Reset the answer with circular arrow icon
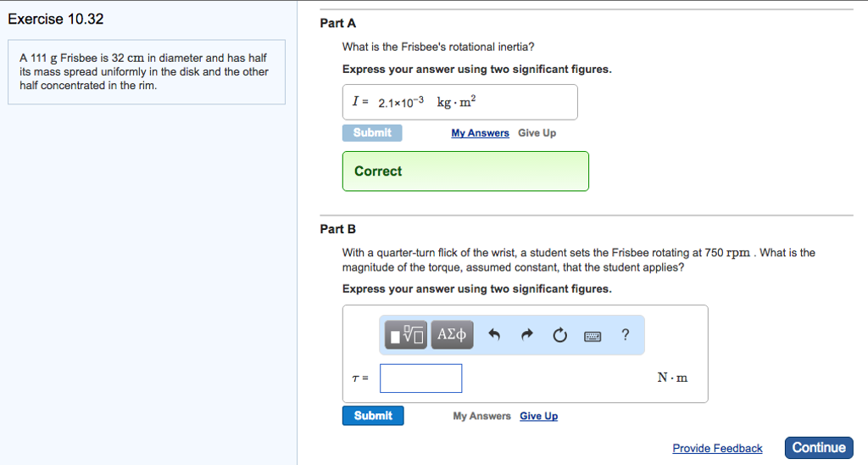Screen dimensions: 868x465 (x=559, y=335)
